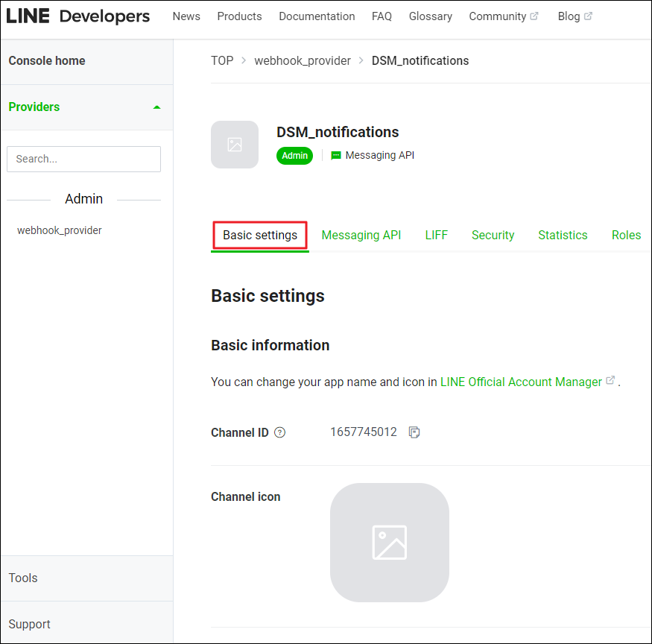Switch to the Messaging API tab
The image size is (652, 644).
coord(361,236)
